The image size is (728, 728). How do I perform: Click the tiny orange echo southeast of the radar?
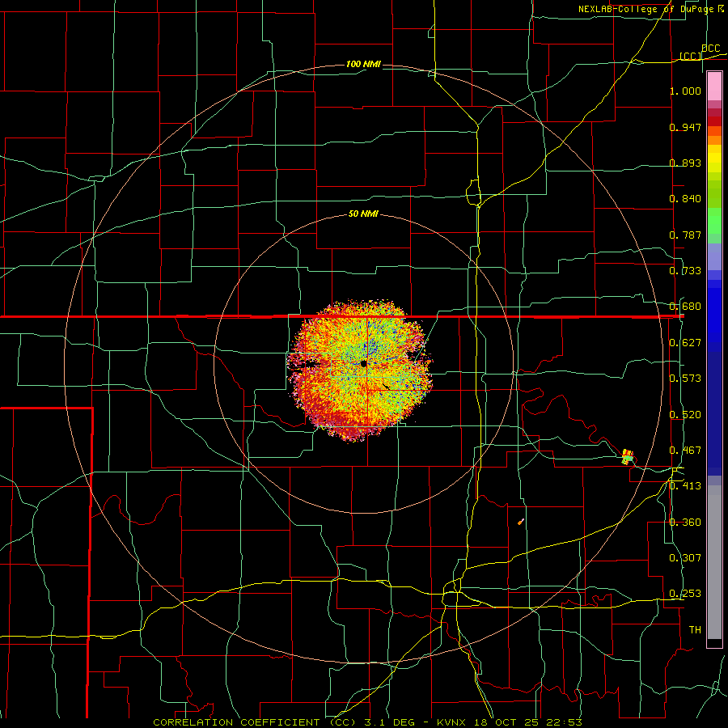click(521, 522)
